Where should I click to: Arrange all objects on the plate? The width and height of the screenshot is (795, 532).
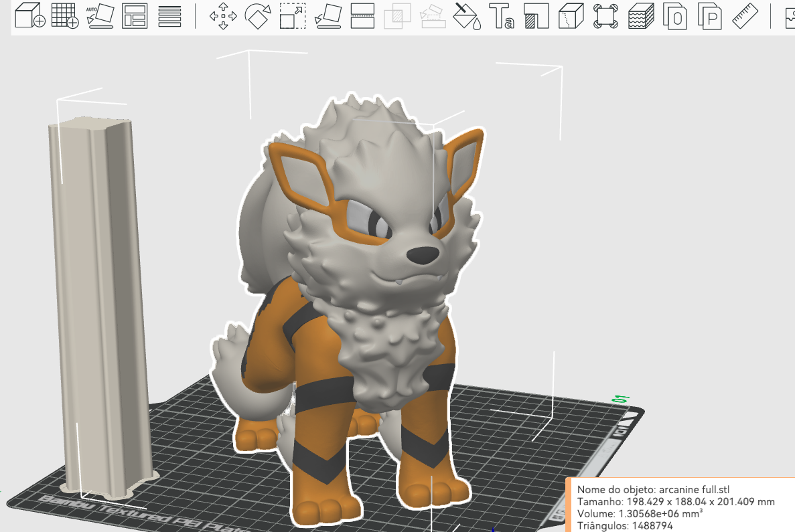[135, 15]
